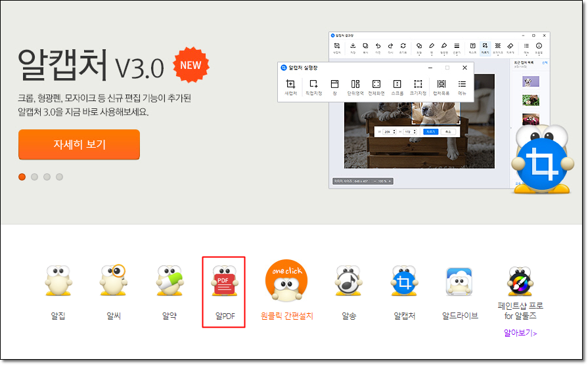Select the second carousel dot
Screen dimensions: 588x365
(35, 177)
